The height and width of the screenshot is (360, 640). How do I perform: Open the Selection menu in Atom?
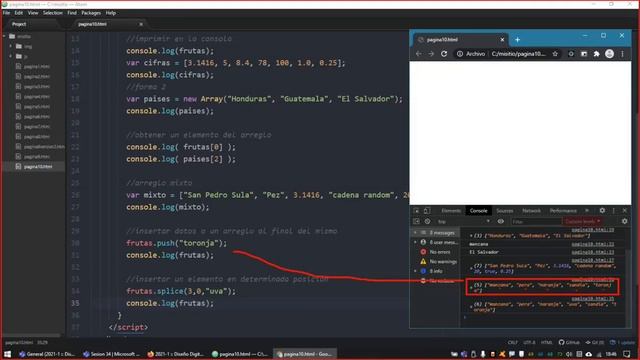53,13
